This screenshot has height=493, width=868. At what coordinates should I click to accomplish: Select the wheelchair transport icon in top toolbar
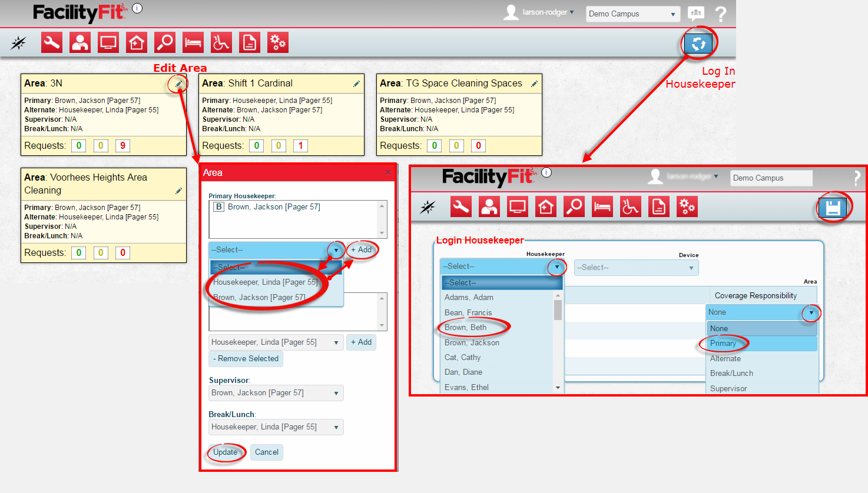click(x=221, y=42)
